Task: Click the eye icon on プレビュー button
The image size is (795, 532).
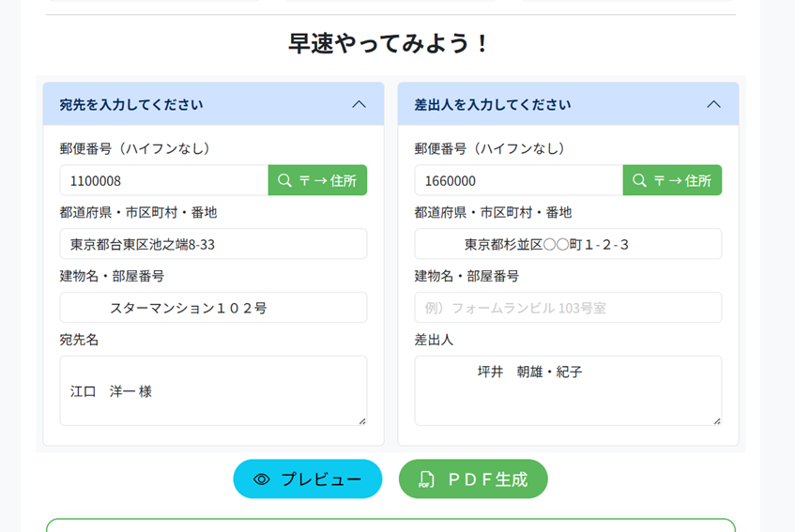Action: (x=262, y=479)
